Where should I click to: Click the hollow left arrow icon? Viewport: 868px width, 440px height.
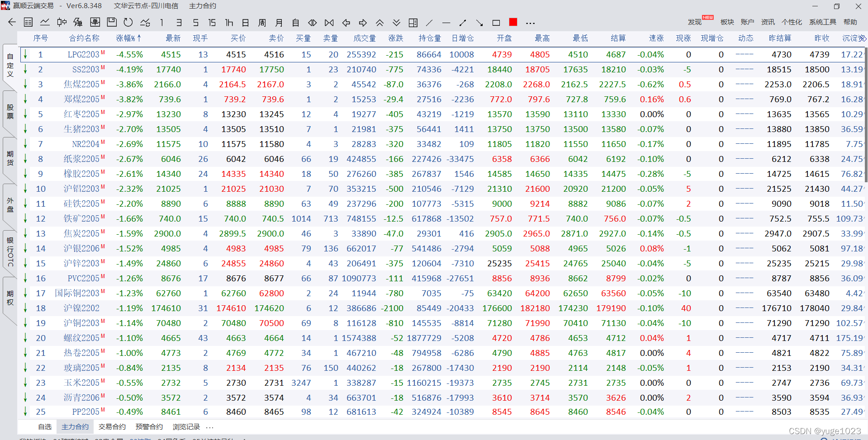click(x=346, y=22)
